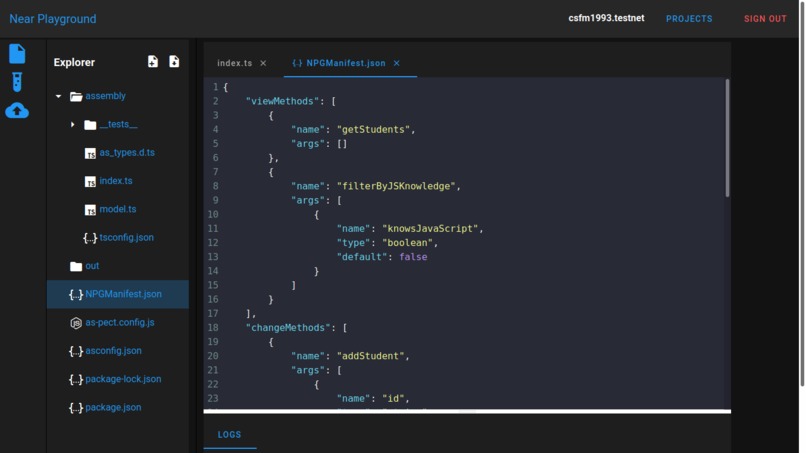Click the upload file icon in Explorer
Screen dimensions: 806x453
[x=174, y=62]
